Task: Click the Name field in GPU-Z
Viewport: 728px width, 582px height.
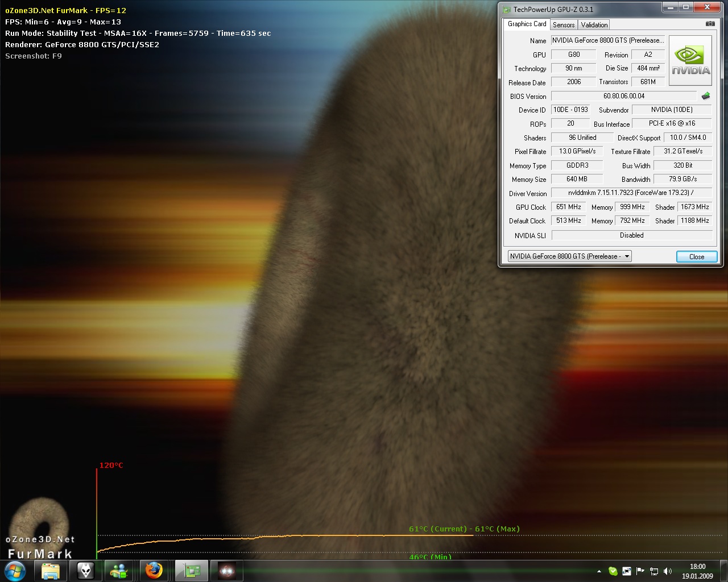Action: 607,40
